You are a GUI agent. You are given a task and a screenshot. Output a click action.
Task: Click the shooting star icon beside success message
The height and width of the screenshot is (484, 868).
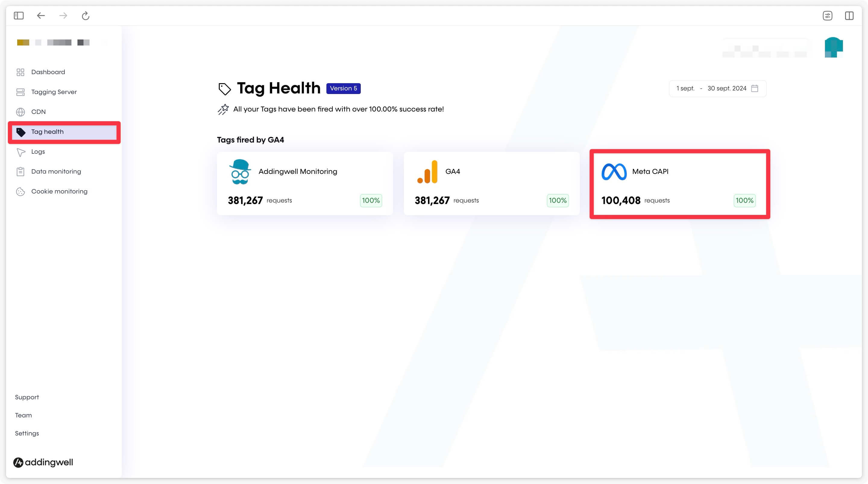pyautogui.click(x=223, y=109)
